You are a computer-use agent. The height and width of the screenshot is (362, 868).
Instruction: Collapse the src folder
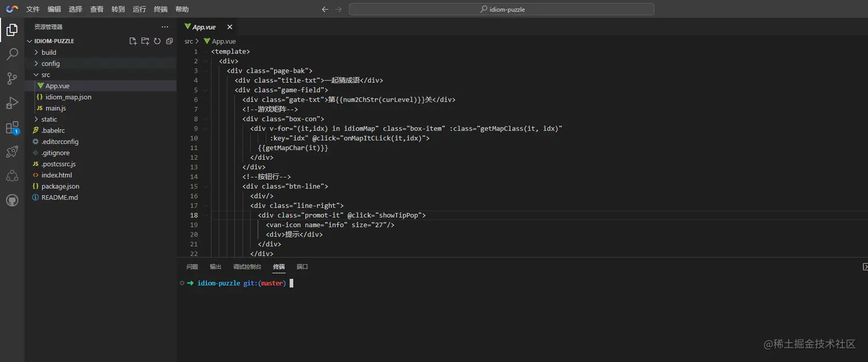coord(100,75)
